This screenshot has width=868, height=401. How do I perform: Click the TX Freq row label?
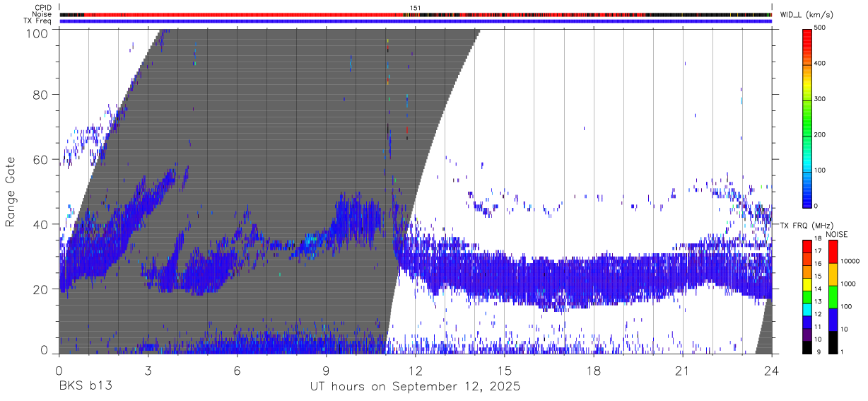click(x=37, y=21)
